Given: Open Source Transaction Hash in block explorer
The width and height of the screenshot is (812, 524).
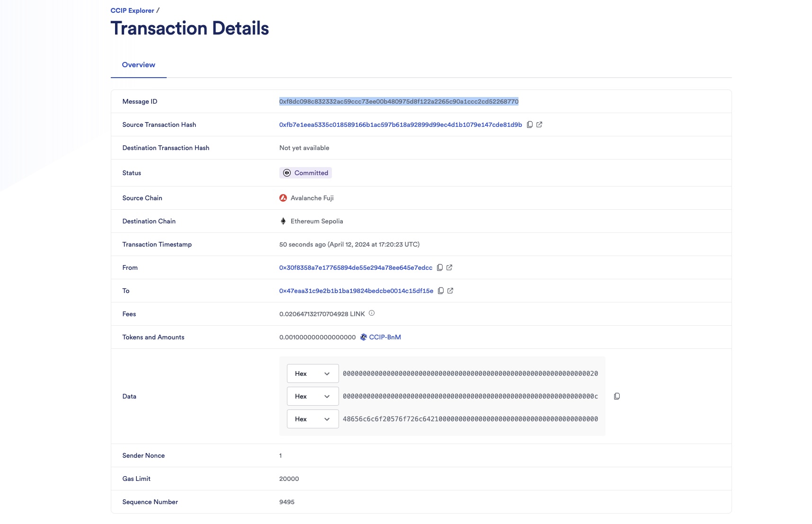Looking at the screenshot, I should point(540,124).
